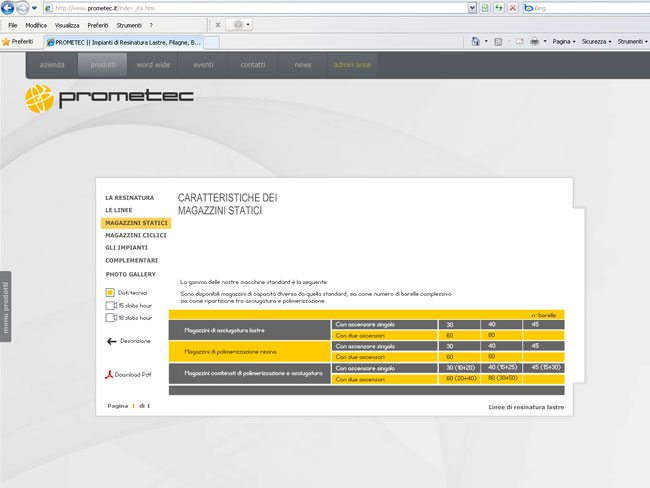Click the n° barelle column header
This screenshot has width=650, height=488.
point(543,315)
